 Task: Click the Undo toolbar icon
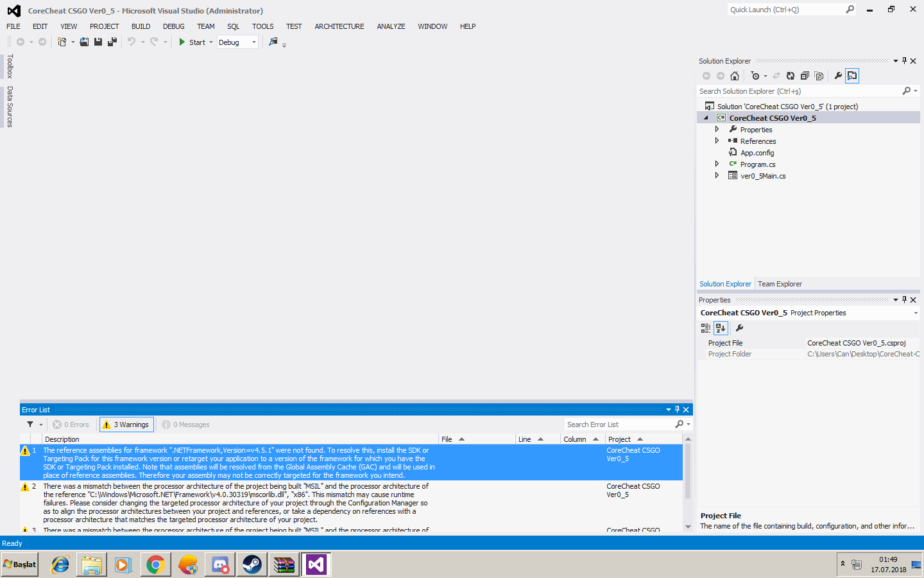[132, 42]
